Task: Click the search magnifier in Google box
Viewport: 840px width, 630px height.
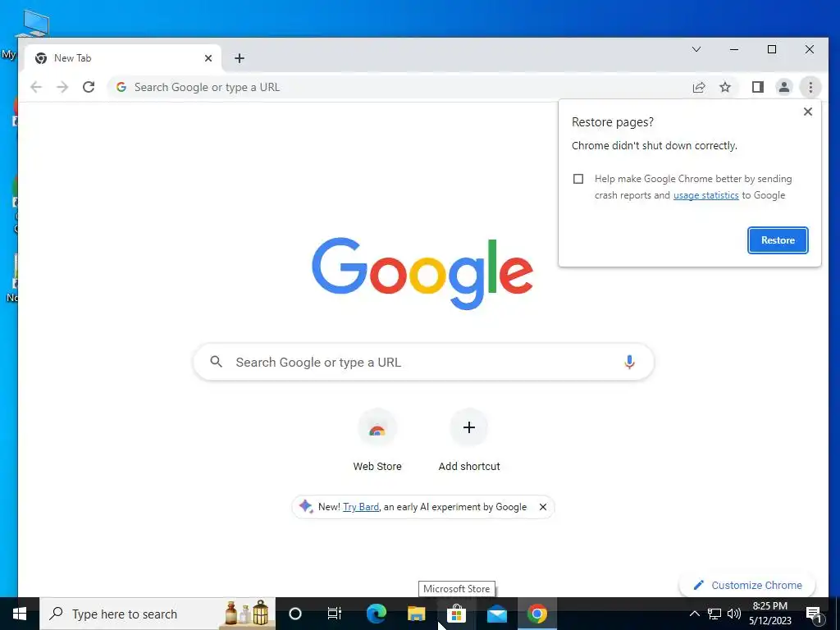Action: [x=216, y=362]
